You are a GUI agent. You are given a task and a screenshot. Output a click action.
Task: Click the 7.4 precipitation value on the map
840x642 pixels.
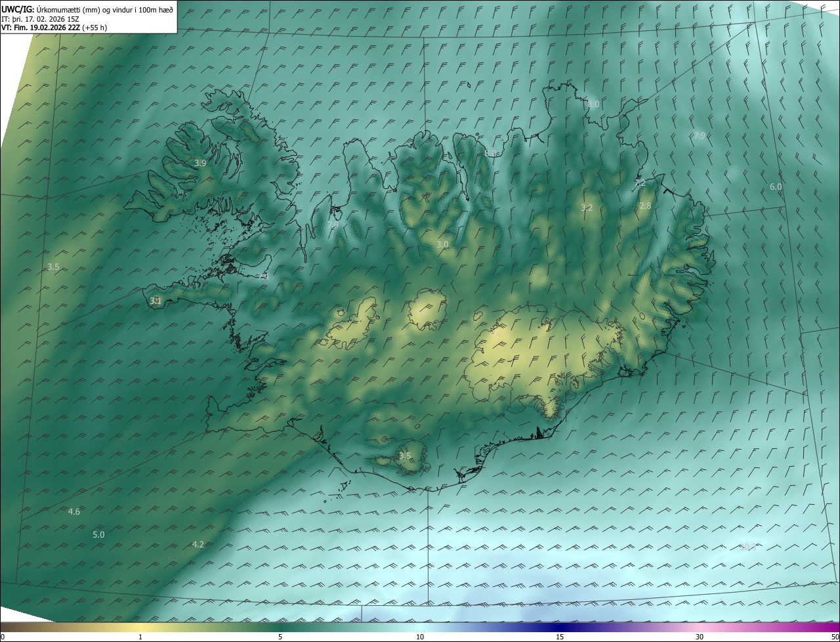(x=263, y=276)
